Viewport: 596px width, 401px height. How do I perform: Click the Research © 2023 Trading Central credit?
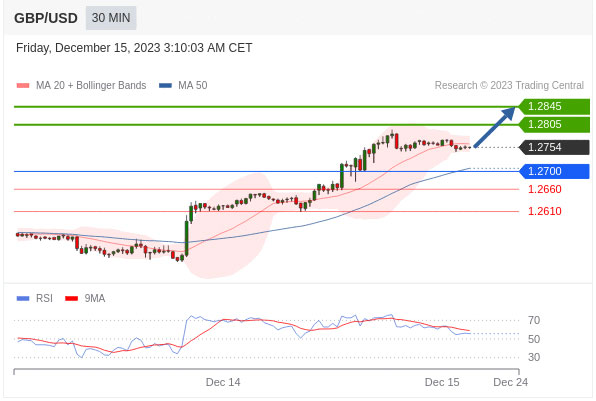tap(509, 86)
